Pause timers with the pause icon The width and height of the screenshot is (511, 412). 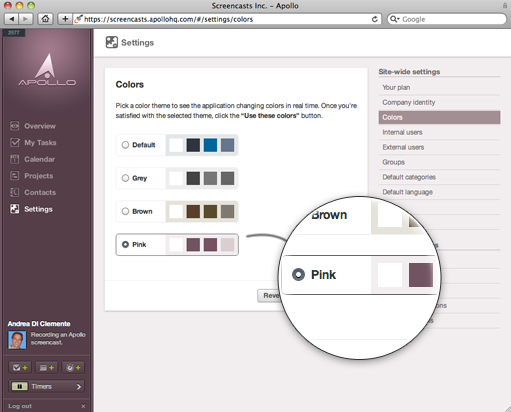point(20,386)
